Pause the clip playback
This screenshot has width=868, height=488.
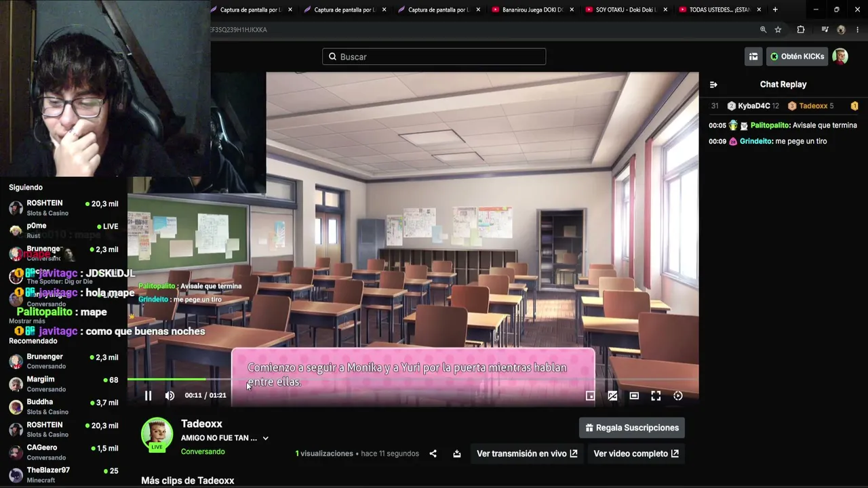click(x=148, y=396)
